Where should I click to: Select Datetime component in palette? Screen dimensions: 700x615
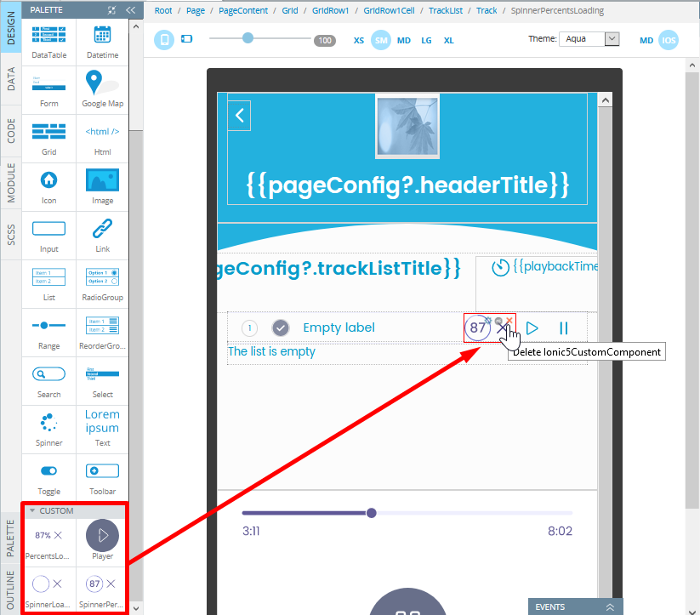[x=102, y=43]
